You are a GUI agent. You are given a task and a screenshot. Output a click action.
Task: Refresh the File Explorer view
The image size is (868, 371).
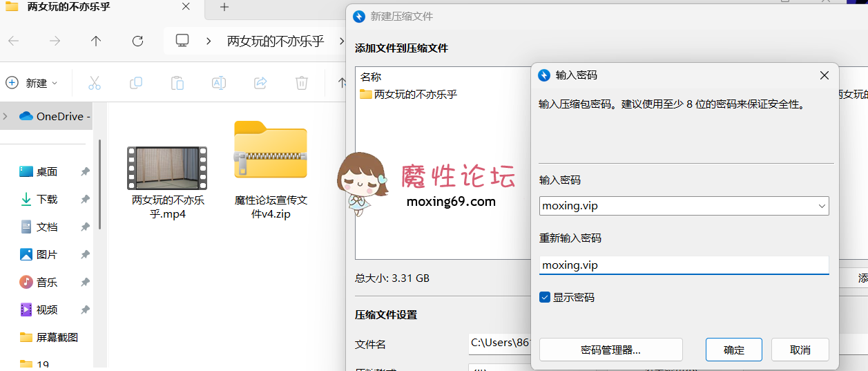coord(137,41)
